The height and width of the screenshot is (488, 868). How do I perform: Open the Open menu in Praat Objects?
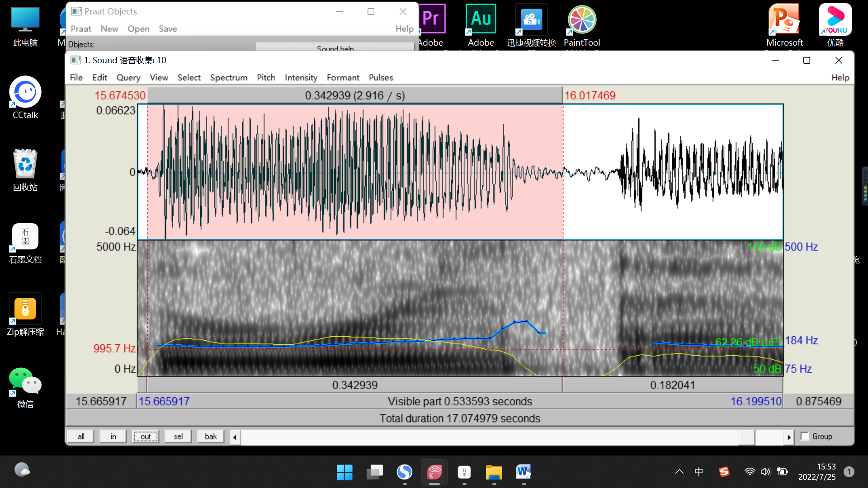tap(138, 28)
